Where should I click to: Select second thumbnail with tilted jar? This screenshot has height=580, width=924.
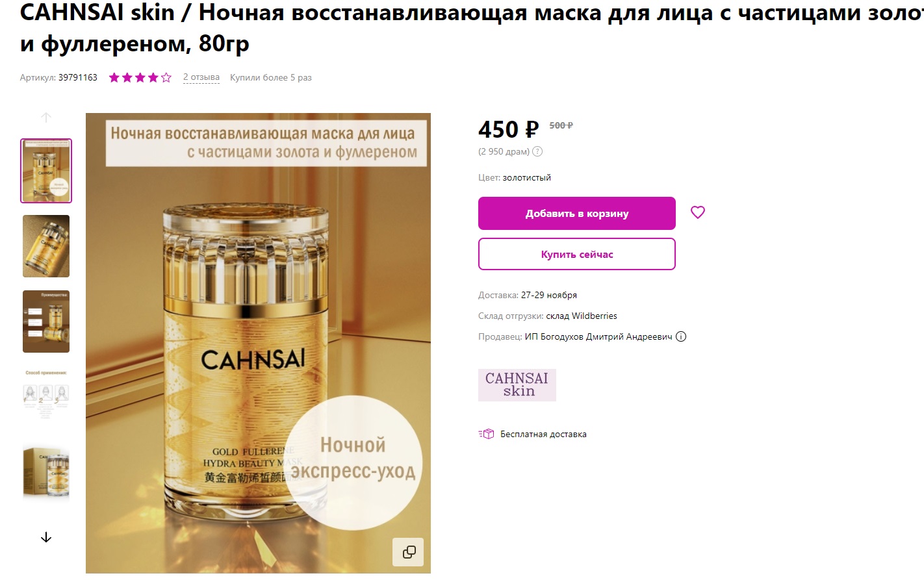click(46, 246)
